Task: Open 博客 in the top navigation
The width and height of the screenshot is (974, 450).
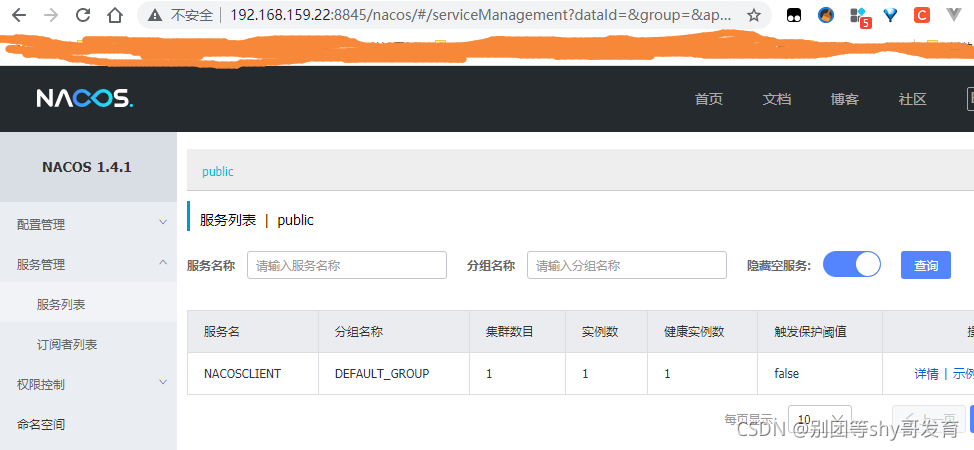Action: [x=845, y=99]
